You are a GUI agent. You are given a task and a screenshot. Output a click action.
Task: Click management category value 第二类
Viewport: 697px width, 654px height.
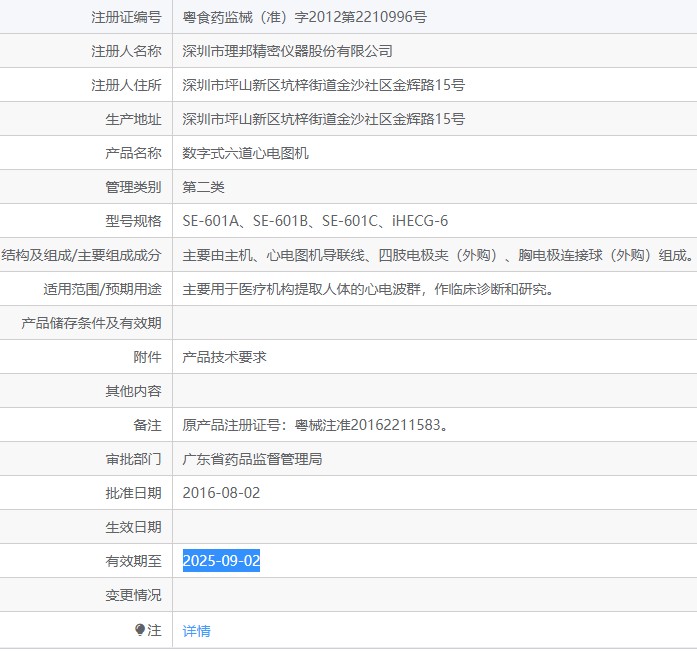click(x=203, y=187)
